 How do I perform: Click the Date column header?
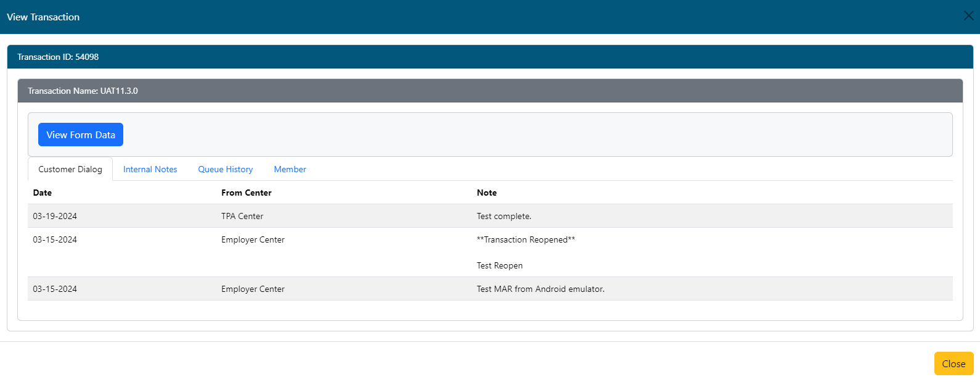[x=43, y=193]
